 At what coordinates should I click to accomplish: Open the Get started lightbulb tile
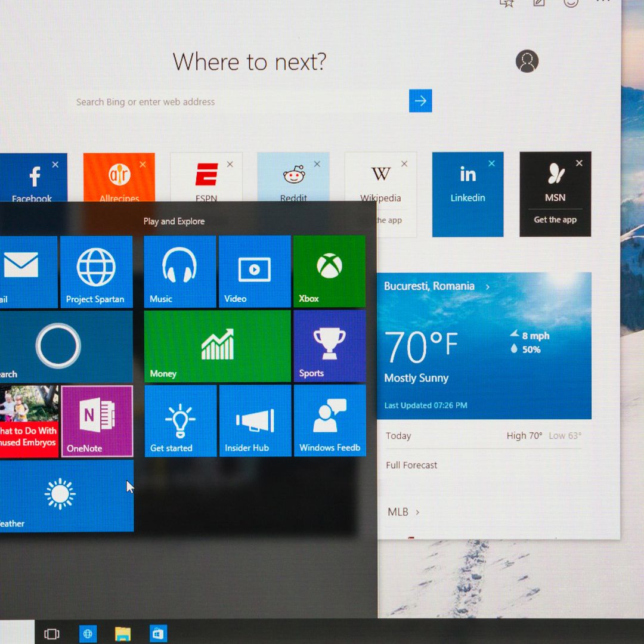pos(180,420)
